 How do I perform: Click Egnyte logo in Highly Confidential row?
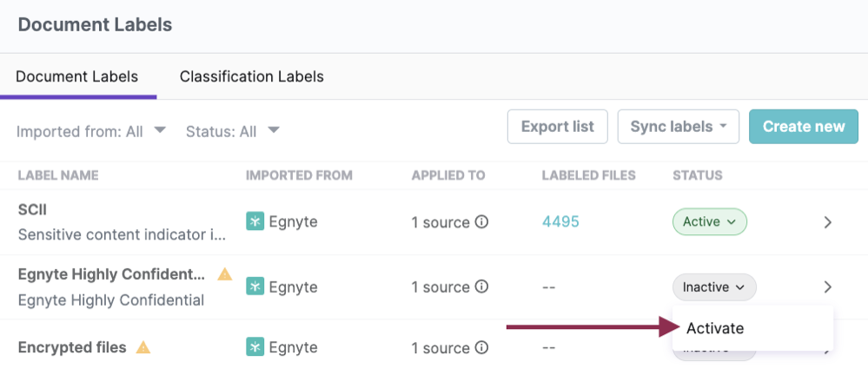[255, 286]
